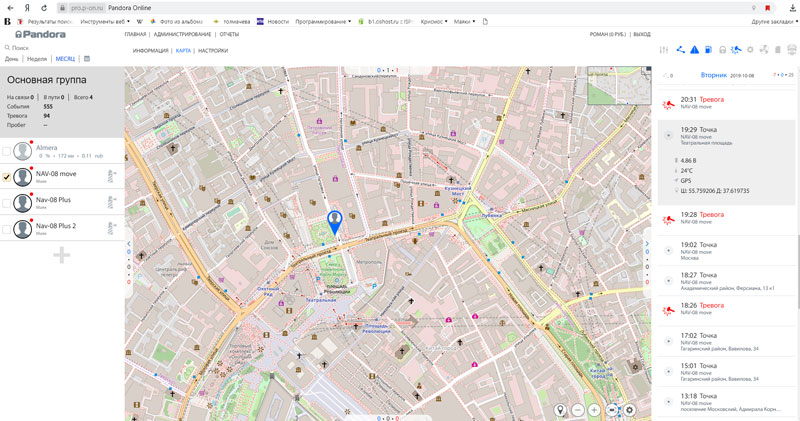The height and width of the screenshot is (421, 800).
Task: Expand Nav-08 Plus 2 device menu arrow
Action: tap(112, 229)
